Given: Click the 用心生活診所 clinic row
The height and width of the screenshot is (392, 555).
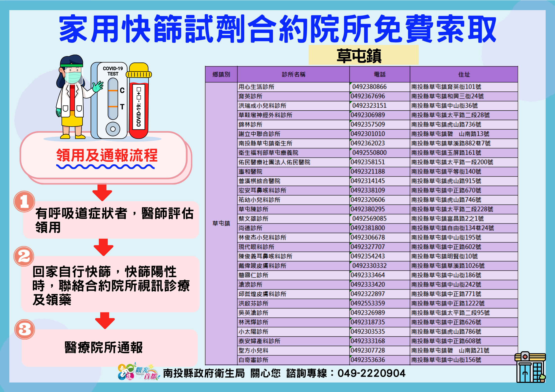Looking at the screenshot, I should click(x=256, y=87).
